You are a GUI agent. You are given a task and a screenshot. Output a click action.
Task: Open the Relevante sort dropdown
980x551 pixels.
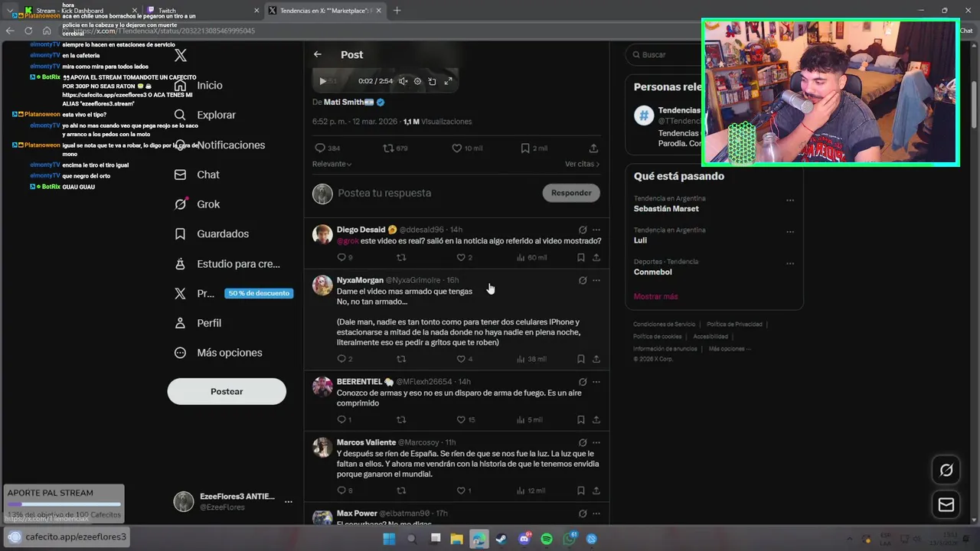[332, 164]
